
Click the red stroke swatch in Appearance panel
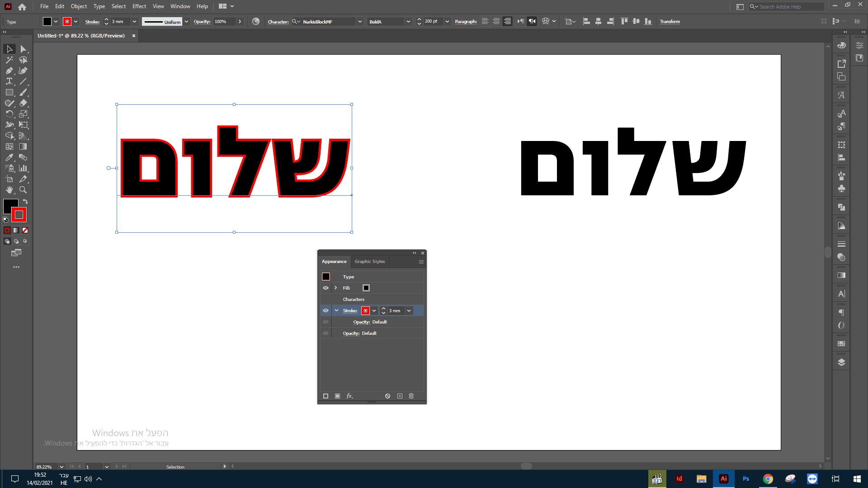click(x=366, y=311)
